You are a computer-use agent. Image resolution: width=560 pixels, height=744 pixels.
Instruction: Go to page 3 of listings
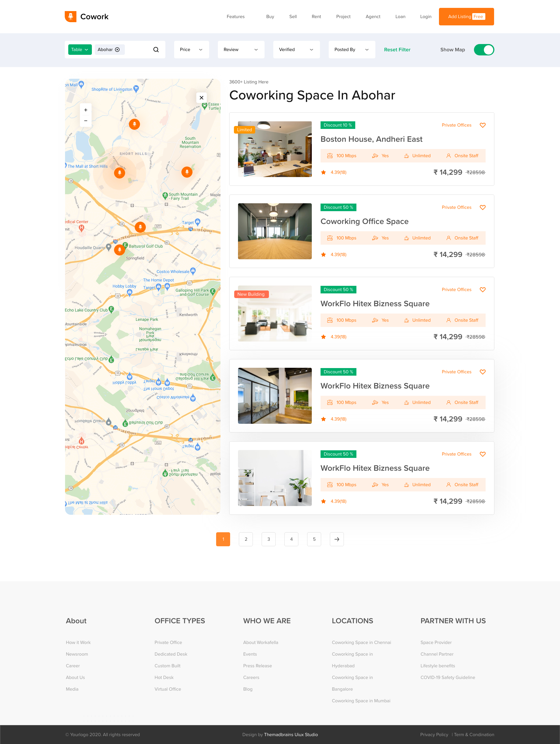[x=268, y=539]
